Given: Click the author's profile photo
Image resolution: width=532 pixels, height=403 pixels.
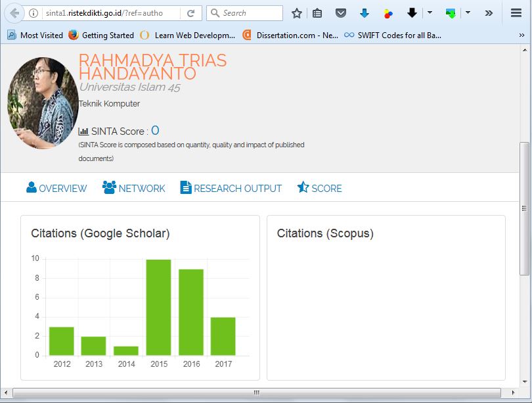Looking at the screenshot, I should pos(43,103).
